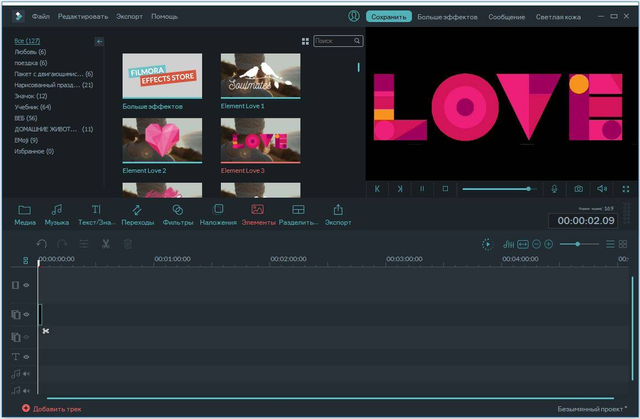The width and height of the screenshot is (640, 419).
Task: Open the Переходы transitions panel
Action: [x=138, y=215]
